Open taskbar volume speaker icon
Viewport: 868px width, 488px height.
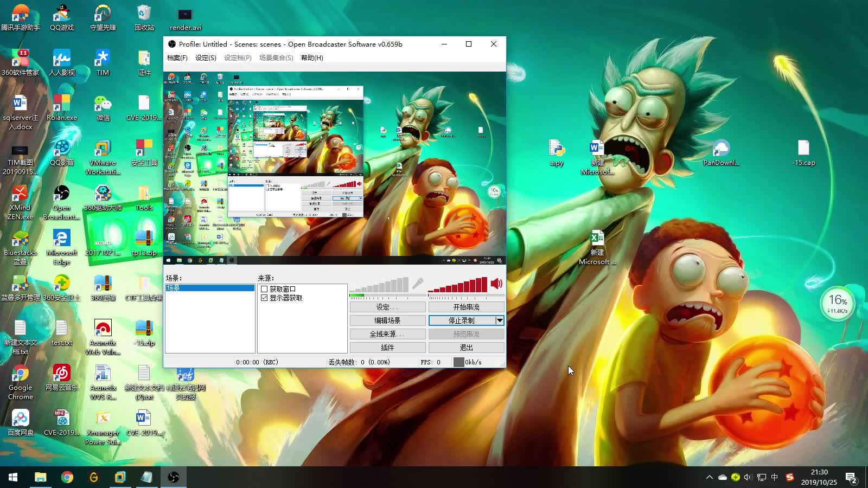click(748, 477)
